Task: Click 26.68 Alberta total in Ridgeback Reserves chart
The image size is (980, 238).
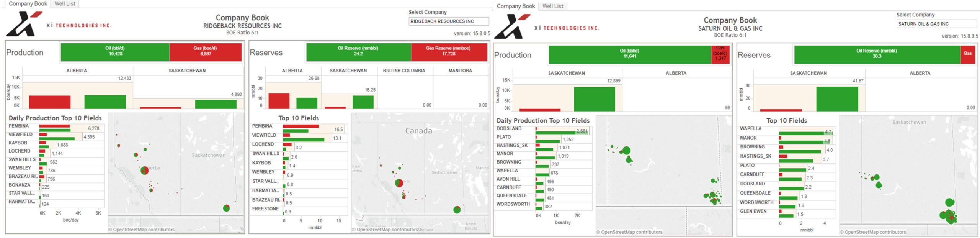Action: [x=314, y=79]
